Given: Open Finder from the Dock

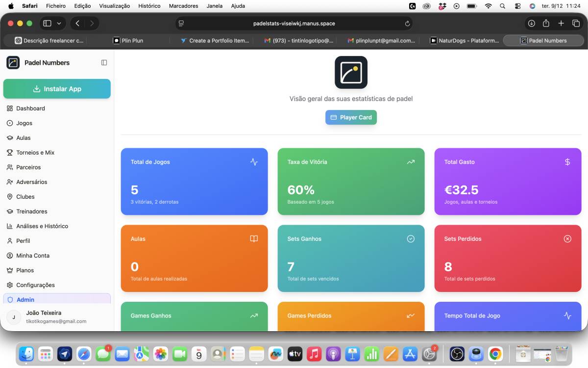Looking at the screenshot, I should click(x=26, y=354).
